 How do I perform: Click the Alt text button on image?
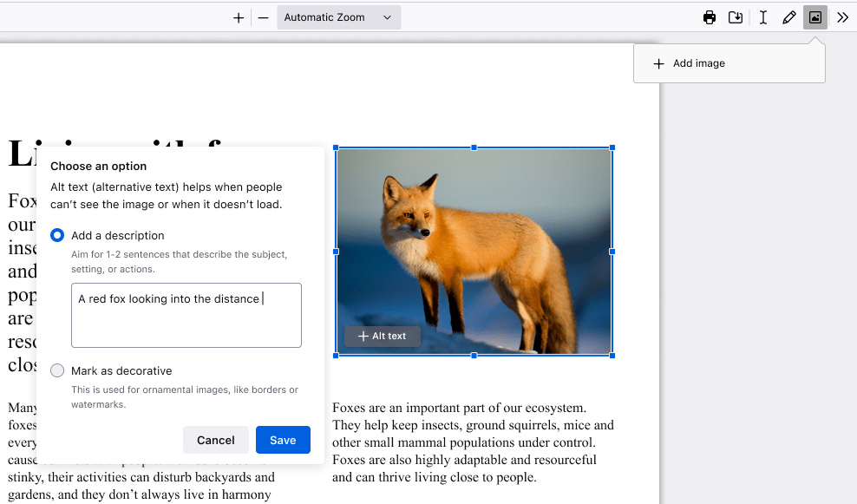coord(383,337)
